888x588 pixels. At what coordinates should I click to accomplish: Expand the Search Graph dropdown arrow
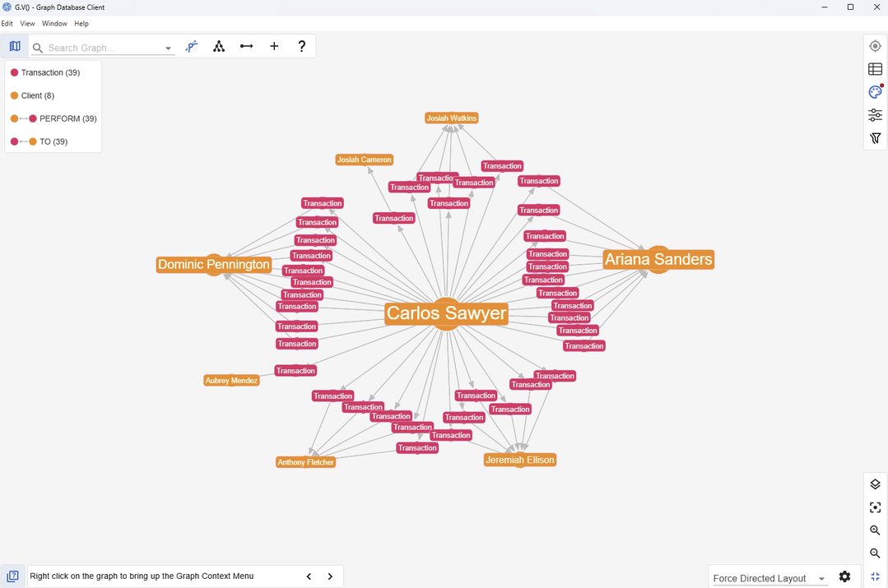(x=168, y=49)
